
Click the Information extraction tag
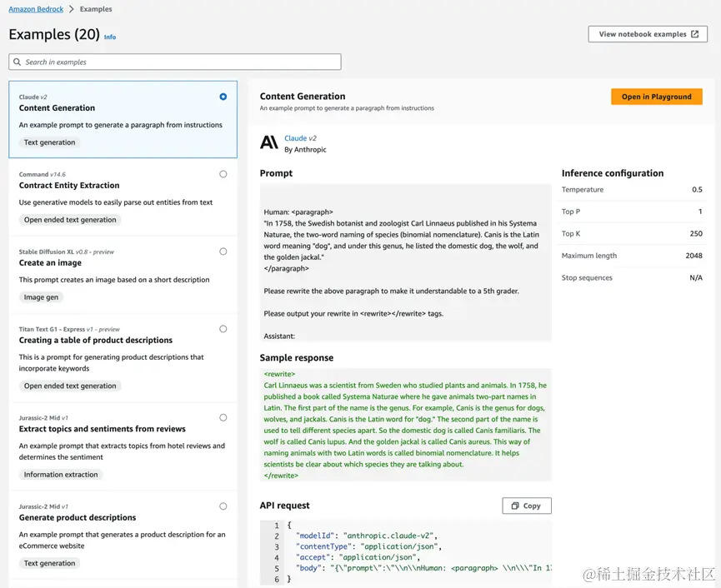(x=61, y=475)
